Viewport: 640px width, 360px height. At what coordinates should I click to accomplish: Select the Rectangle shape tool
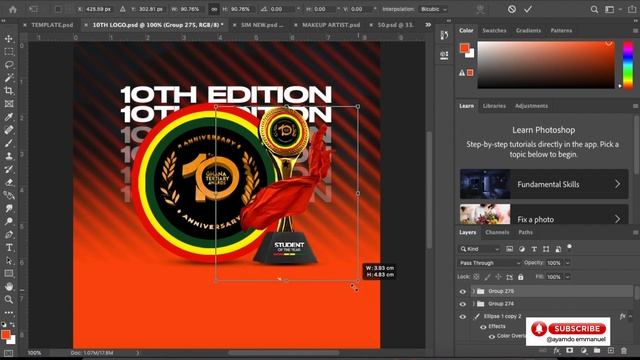(9, 273)
